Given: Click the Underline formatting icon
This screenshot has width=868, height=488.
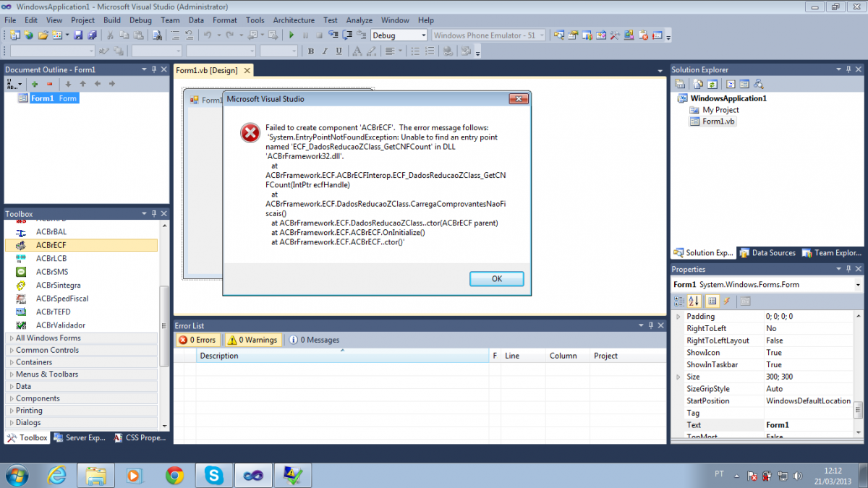Looking at the screenshot, I should [x=339, y=51].
